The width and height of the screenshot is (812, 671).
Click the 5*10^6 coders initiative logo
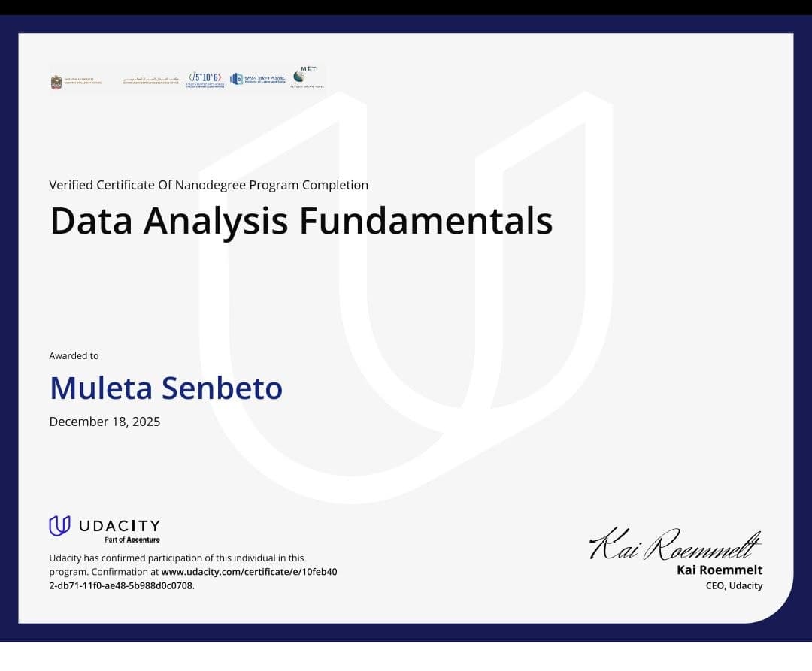205,80
